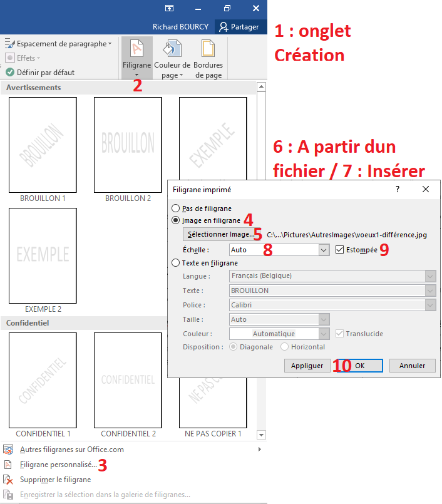442x504 pixels.
Task: Click the Partager button label
Action: (x=245, y=27)
